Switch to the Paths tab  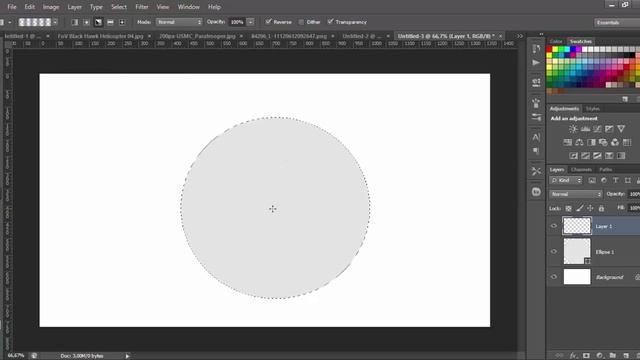[x=605, y=169]
